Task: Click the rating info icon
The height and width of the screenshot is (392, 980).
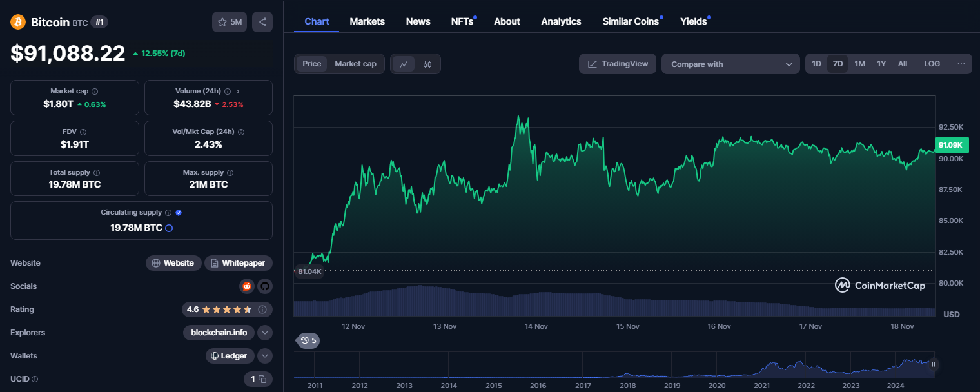Action: [x=262, y=309]
